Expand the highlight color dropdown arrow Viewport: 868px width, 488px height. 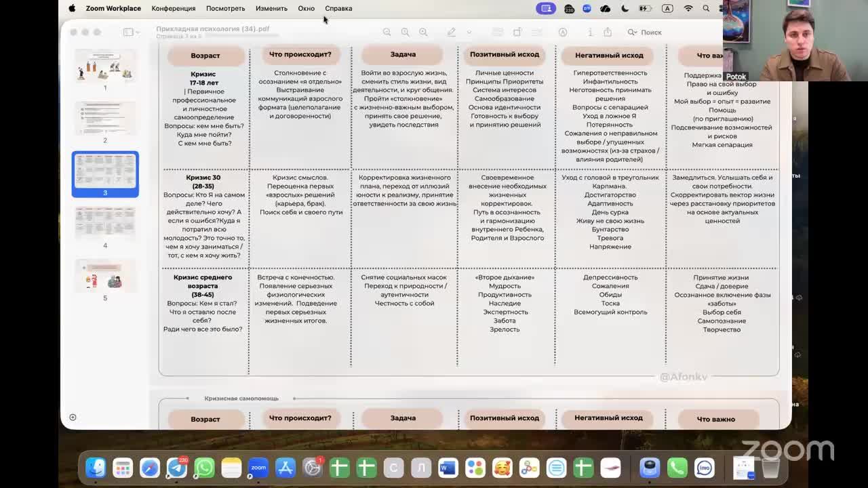[469, 32]
